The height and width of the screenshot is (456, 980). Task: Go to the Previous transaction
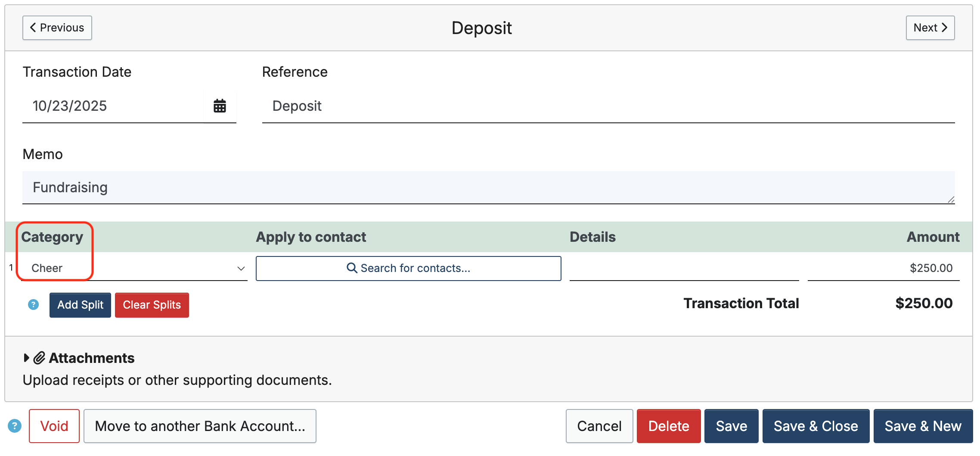[57, 28]
